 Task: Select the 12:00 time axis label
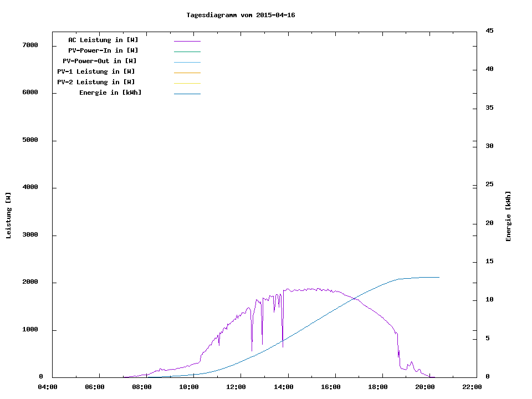point(237,387)
